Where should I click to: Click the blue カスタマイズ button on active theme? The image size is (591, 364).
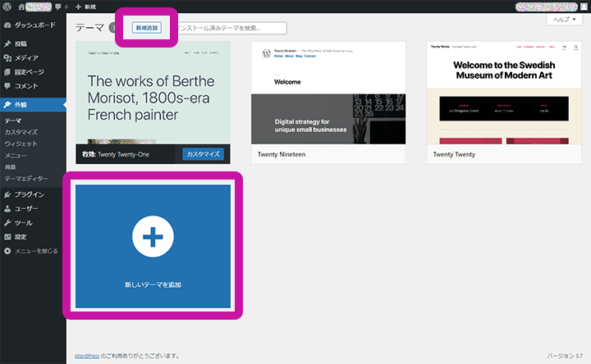[x=203, y=154]
